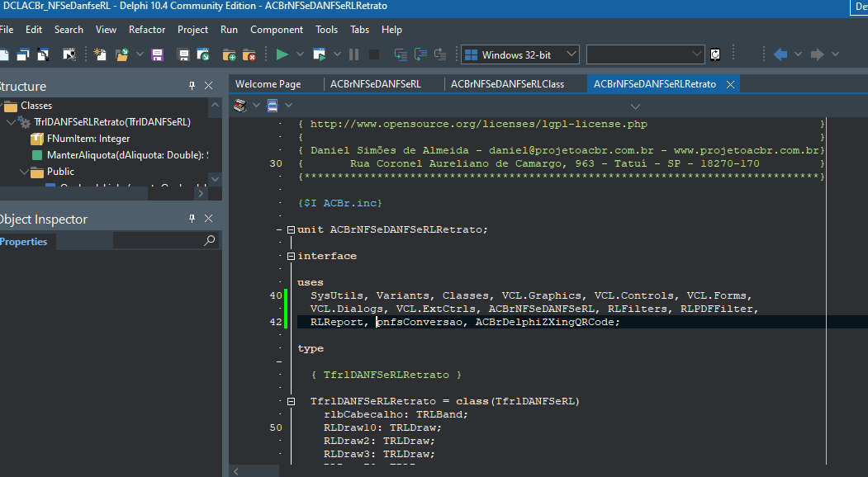
Task: Click the Pause program toolbar button
Action: (353, 54)
